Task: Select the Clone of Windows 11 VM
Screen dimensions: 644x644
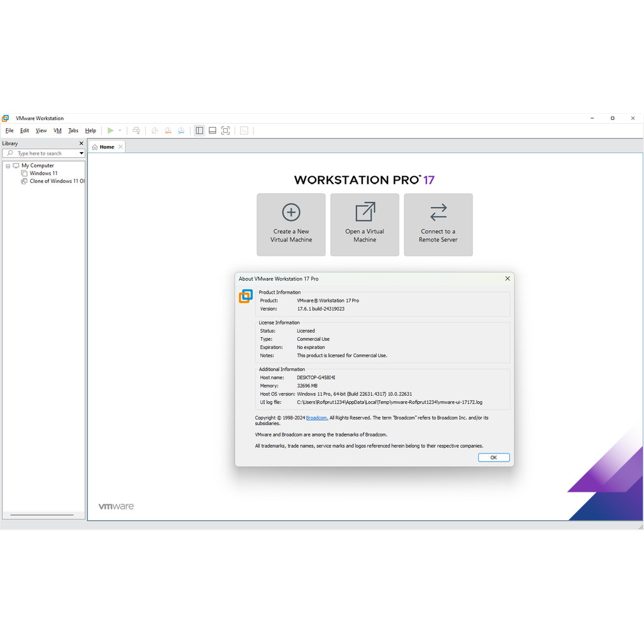Action: [57, 181]
